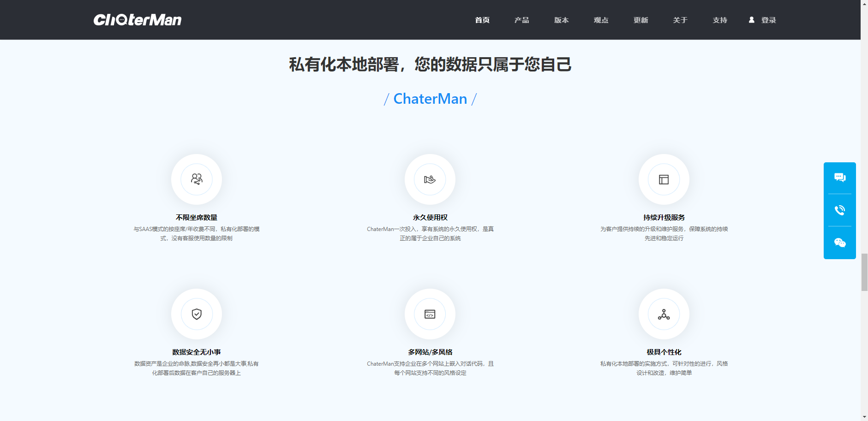Click the 数据安全无小事 shield icon
The height and width of the screenshot is (421, 868).
coord(197,314)
